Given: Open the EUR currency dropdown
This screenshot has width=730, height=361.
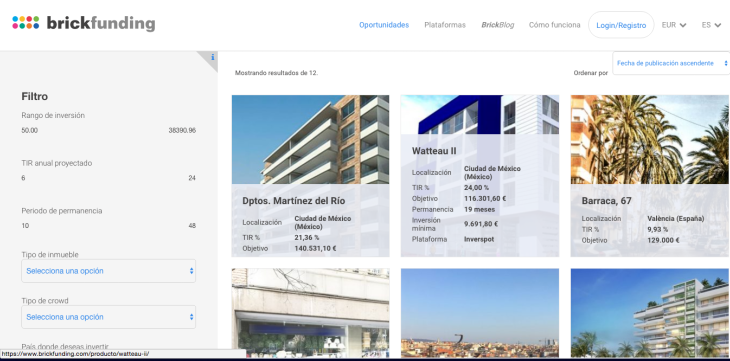Looking at the screenshot, I should coord(674,25).
